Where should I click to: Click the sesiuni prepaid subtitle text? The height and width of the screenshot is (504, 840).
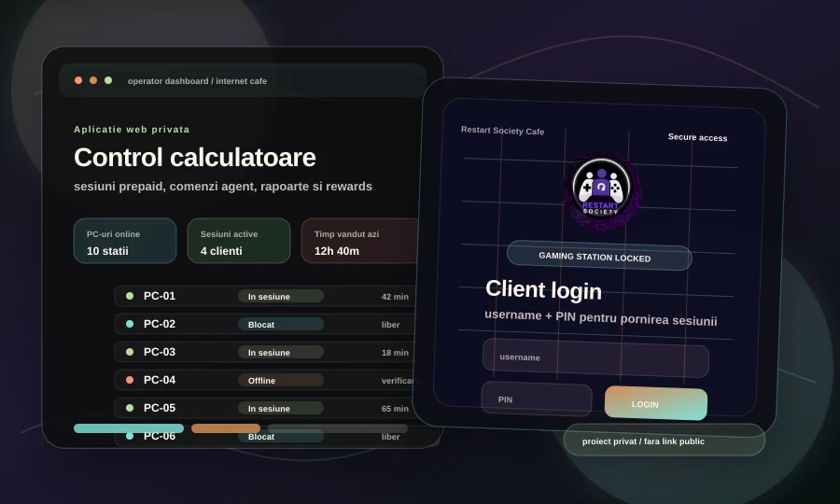[223, 187]
